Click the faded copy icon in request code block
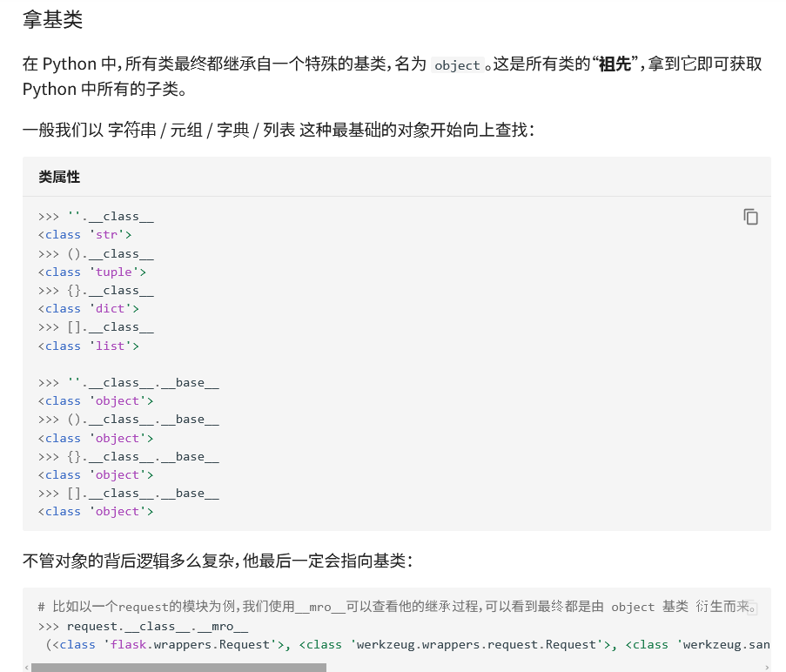786x672 pixels. (x=751, y=608)
